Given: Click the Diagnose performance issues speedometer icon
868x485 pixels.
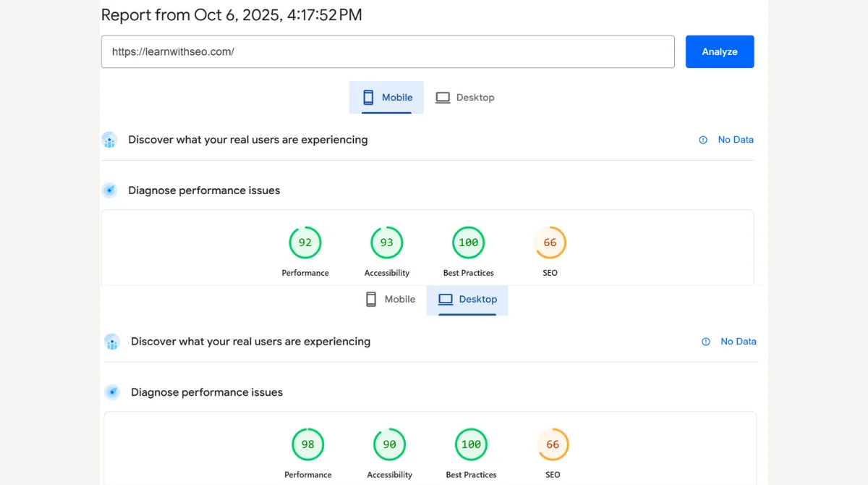Looking at the screenshot, I should [109, 190].
